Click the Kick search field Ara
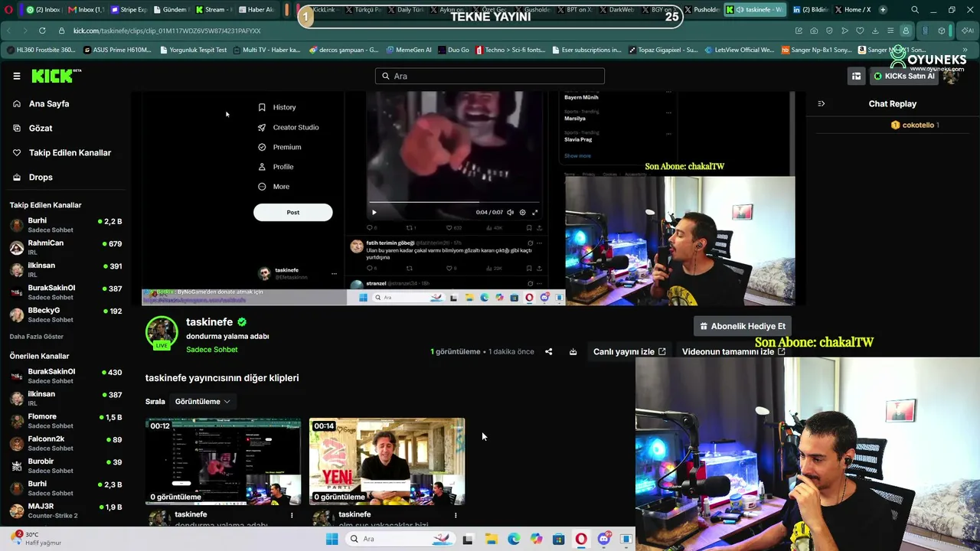Image resolution: width=980 pixels, height=551 pixels. click(490, 76)
